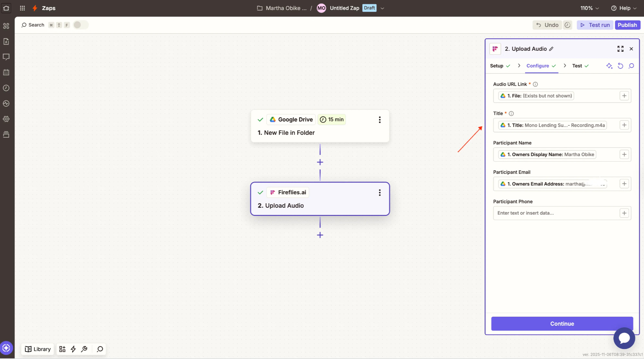This screenshot has width=644, height=359.
Task: Open Fireflies.ai step three-dot menu
Action: click(x=380, y=193)
